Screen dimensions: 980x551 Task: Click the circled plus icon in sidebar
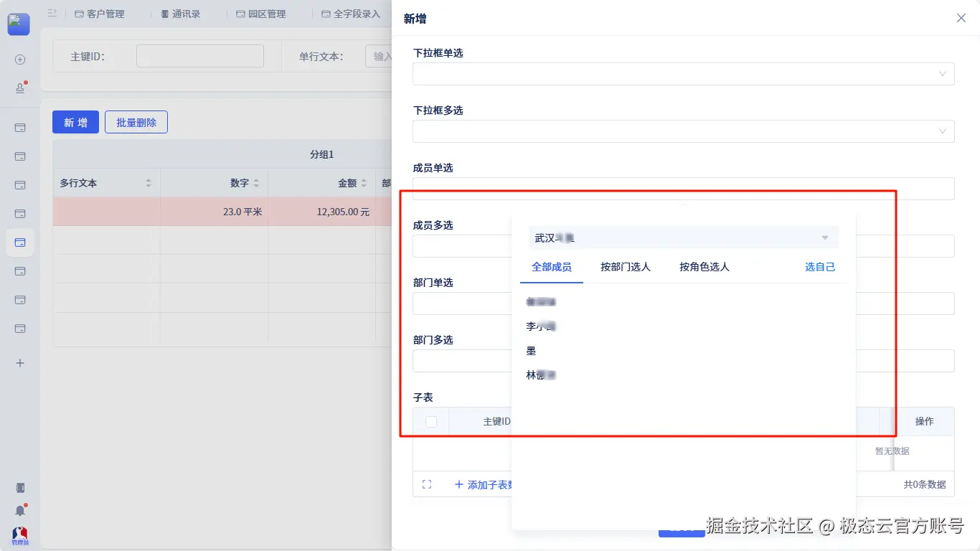point(20,60)
